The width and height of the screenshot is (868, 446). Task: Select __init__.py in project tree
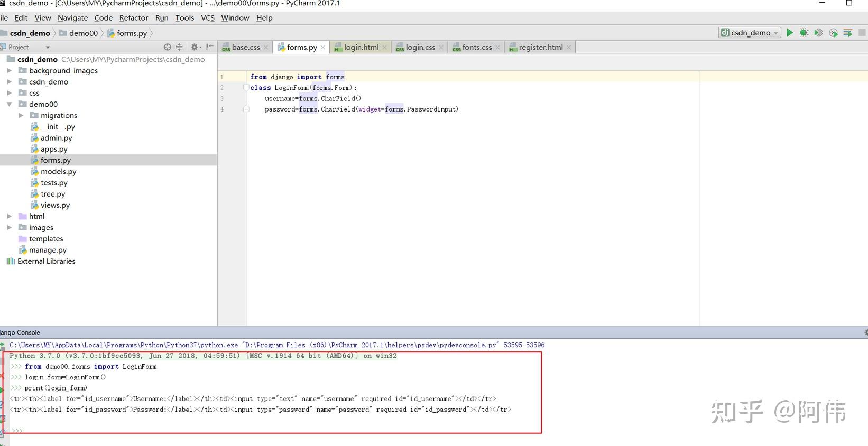[53, 127]
